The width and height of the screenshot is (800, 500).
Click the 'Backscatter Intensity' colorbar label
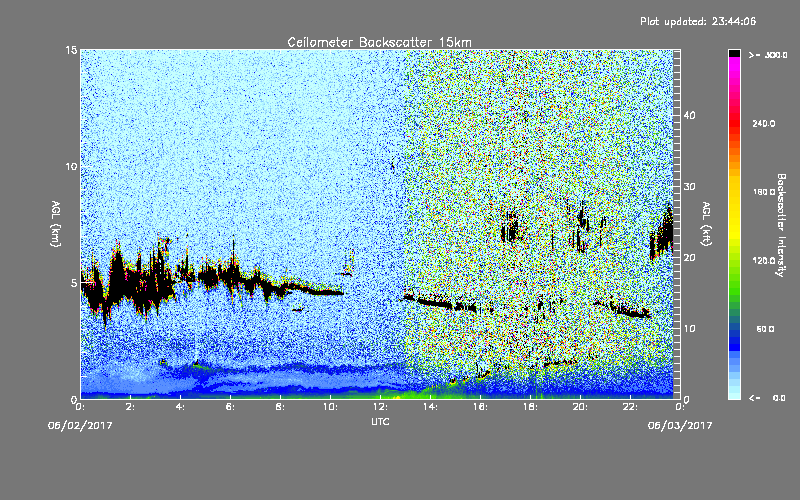(781, 225)
